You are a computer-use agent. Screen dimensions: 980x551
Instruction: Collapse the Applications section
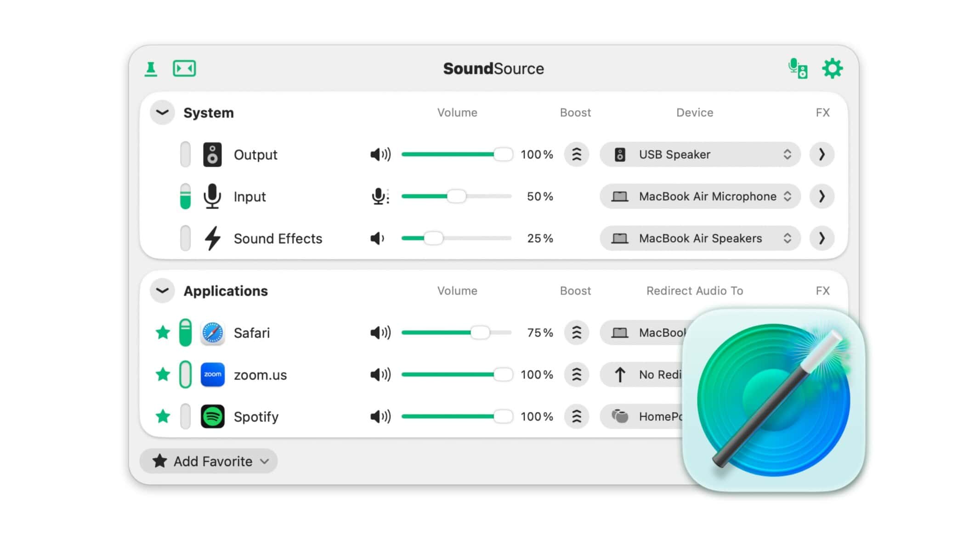coord(162,291)
